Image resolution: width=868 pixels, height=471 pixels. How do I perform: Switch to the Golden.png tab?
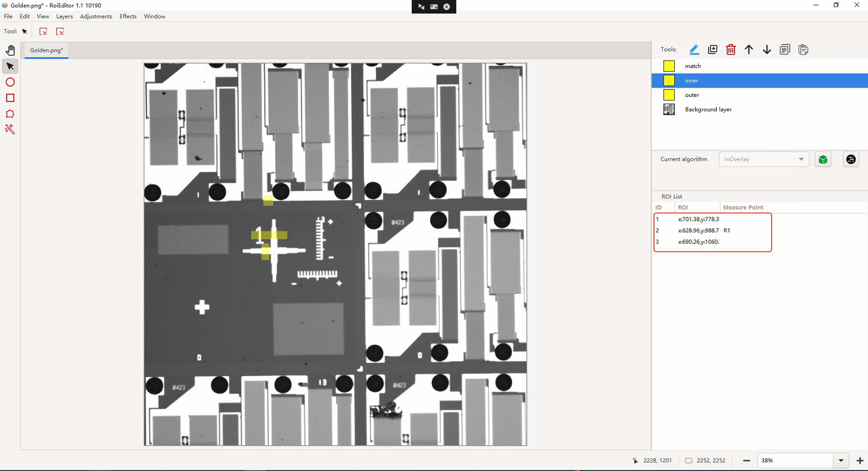46,50
